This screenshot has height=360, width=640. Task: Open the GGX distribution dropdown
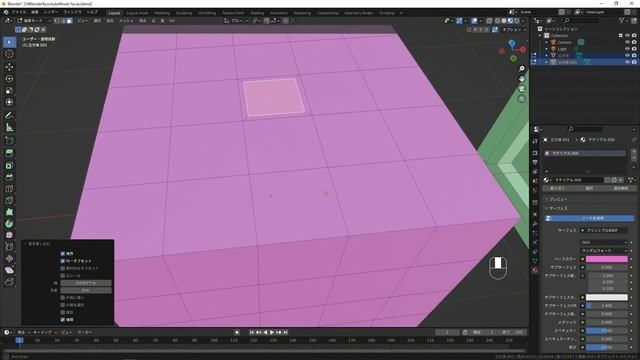tap(603, 242)
